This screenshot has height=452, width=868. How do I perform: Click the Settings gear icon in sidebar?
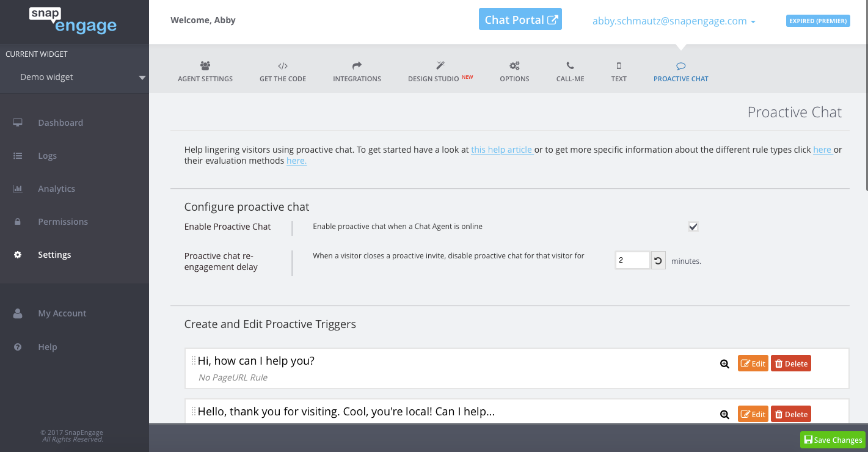coord(18,255)
